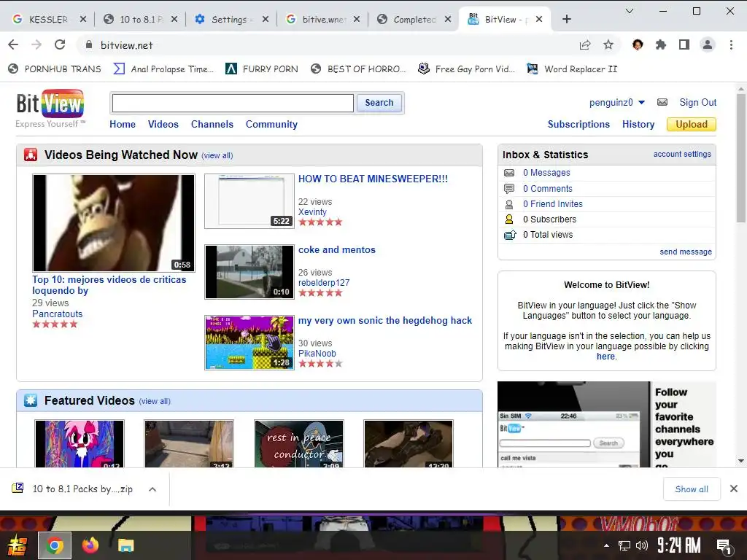Viewport: 747px width, 560px height.
Task: Open the coke and mentos thumbnail
Action: (x=249, y=272)
